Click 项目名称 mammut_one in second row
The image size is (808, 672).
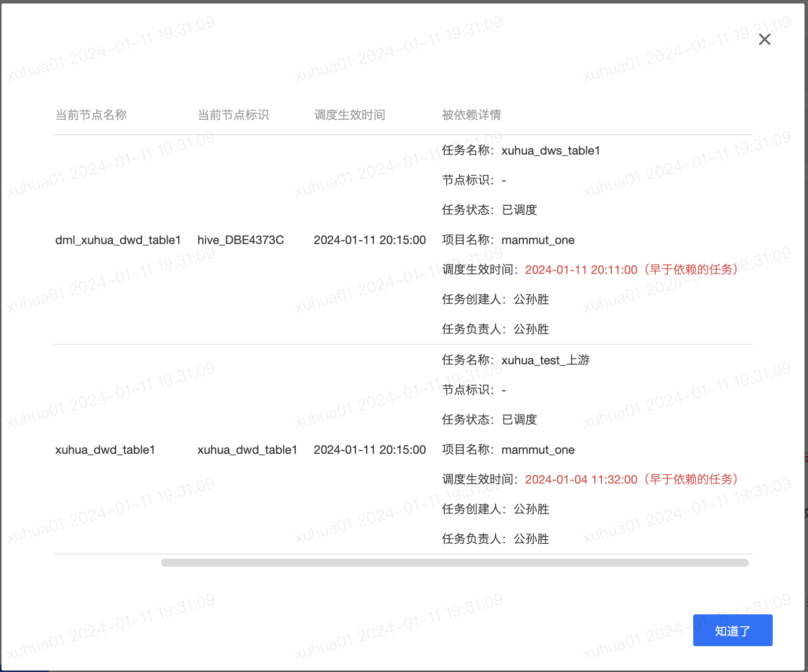coord(508,450)
